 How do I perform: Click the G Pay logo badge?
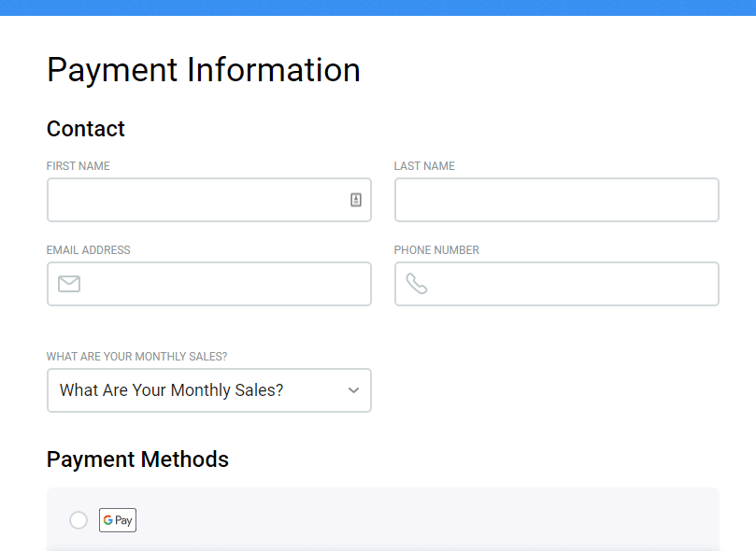pyautogui.click(x=118, y=520)
